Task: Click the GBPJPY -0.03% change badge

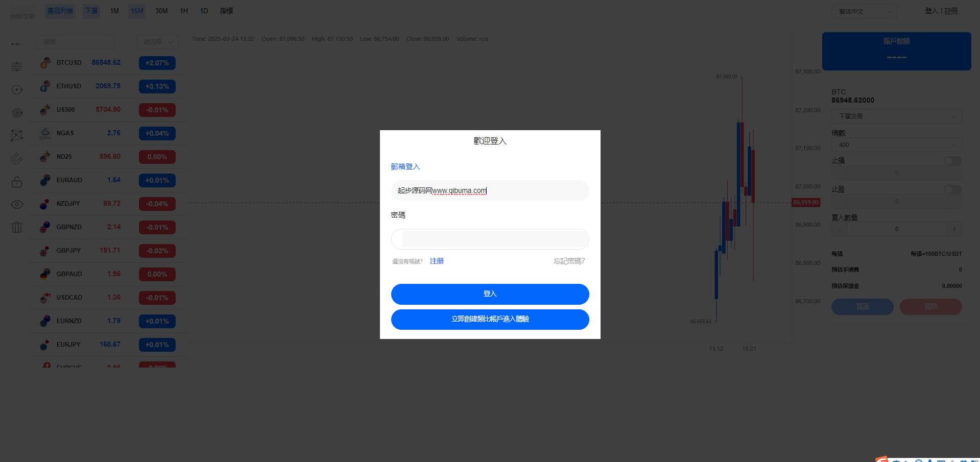Action: pos(157,251)
